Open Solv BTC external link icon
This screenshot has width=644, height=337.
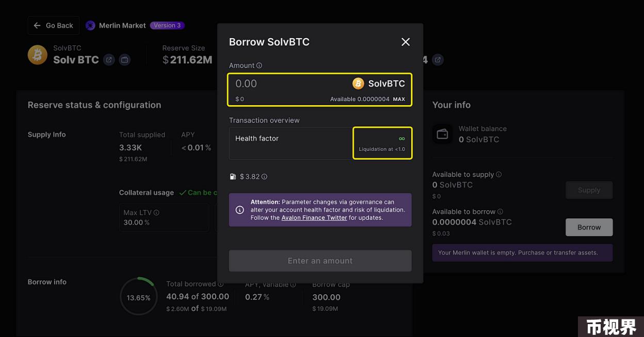coord(109,60)
